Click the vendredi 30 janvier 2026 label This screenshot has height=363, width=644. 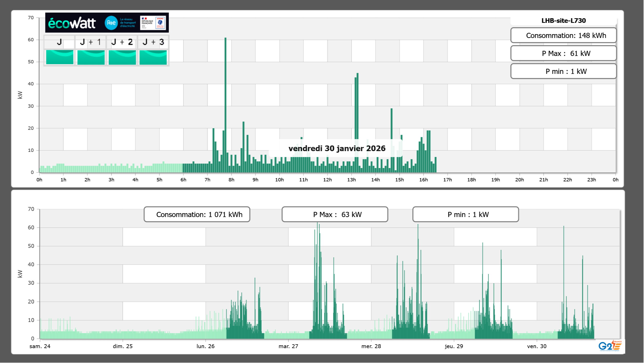[337, 148]
